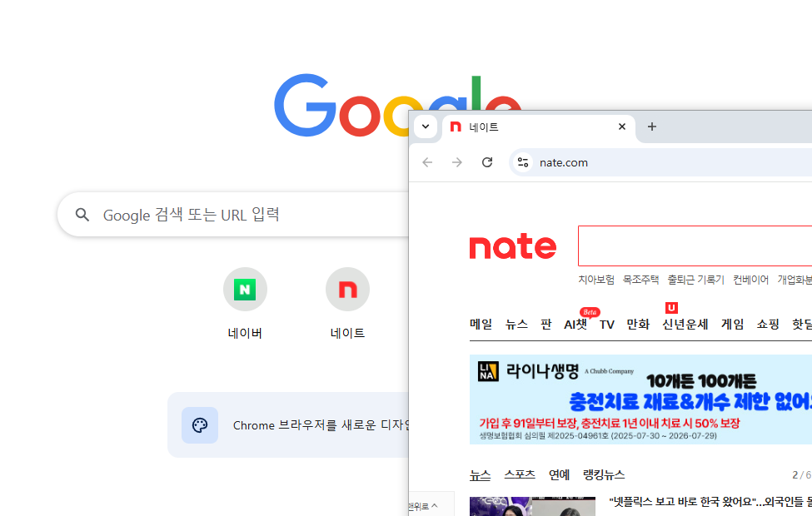Open 만화 in the Nate menu
The height and width of the screenshot is (516, 812).
(x=638, y=325)
